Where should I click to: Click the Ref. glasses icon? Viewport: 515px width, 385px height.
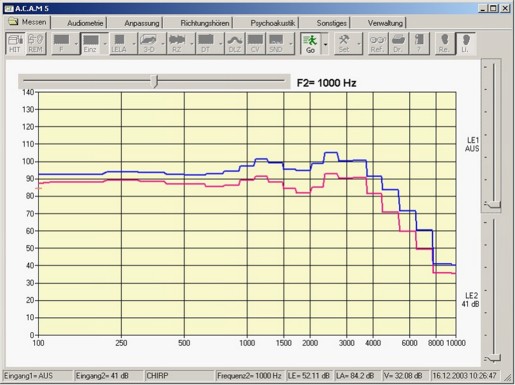(x=377, y=44)
